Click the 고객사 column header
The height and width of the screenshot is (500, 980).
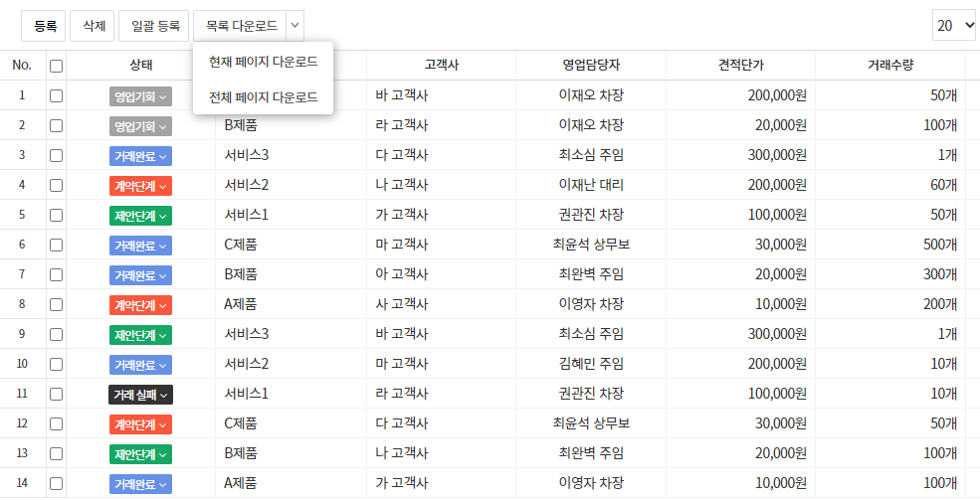442,65
